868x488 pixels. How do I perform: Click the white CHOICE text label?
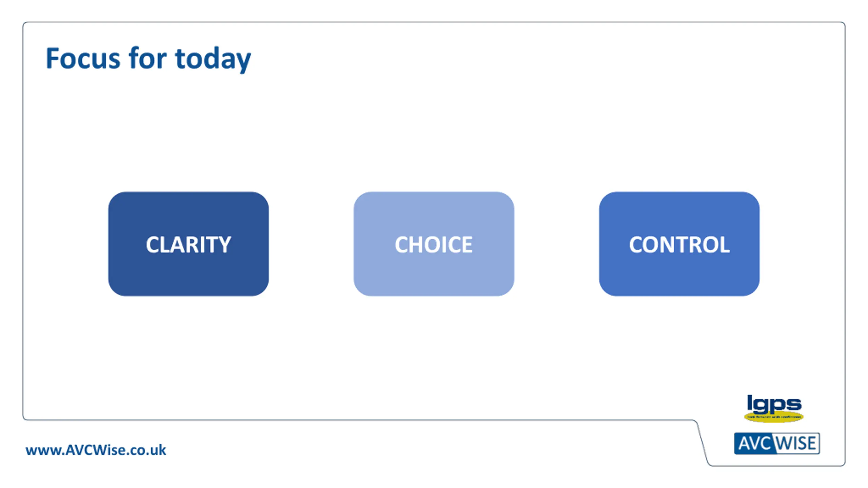tap(434, 245)
